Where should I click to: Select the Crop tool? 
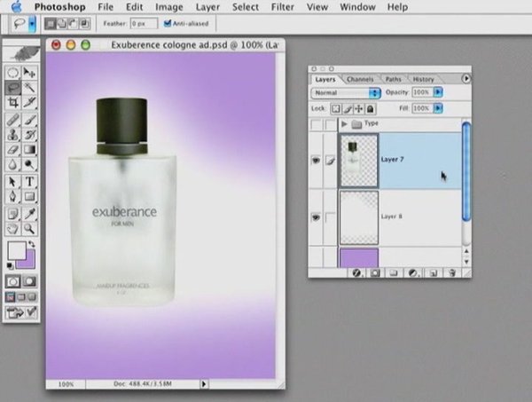13,103
